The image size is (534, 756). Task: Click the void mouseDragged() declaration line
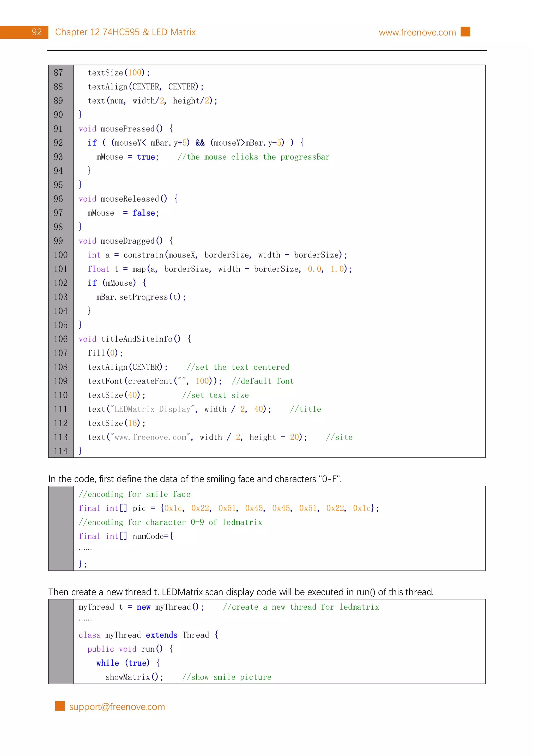(126, 241)
